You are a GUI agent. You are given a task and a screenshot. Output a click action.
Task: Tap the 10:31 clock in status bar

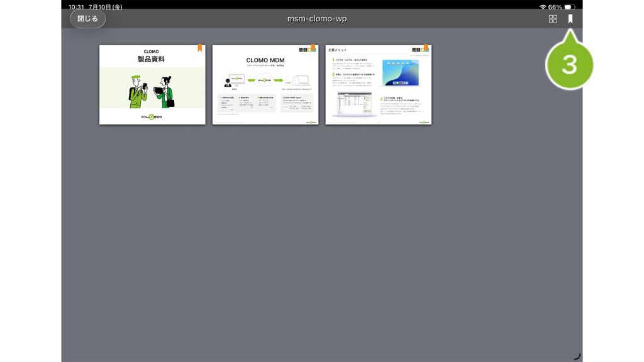pos(76,7)
